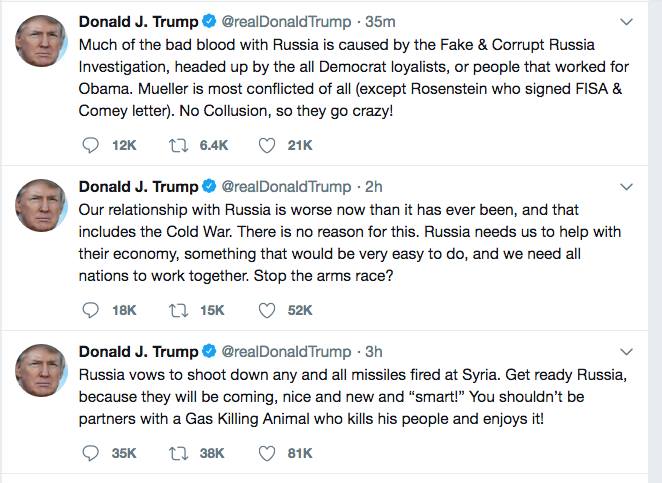Expand the more-options arrow on the 2h tweet
This screenshot has width=662, height=483.
627,186
